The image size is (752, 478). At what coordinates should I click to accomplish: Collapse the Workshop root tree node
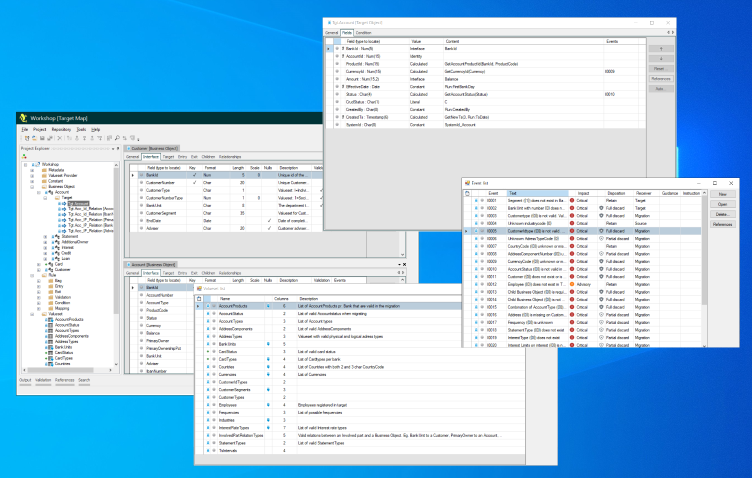click(27, 163)
